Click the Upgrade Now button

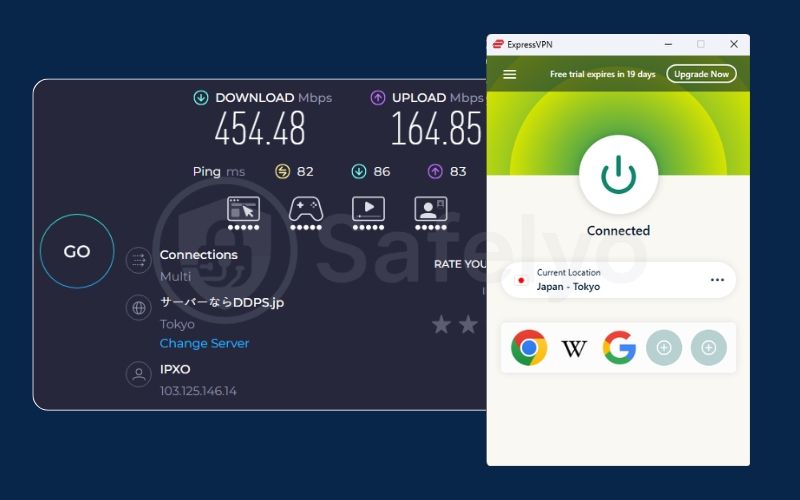pos(701,74)
